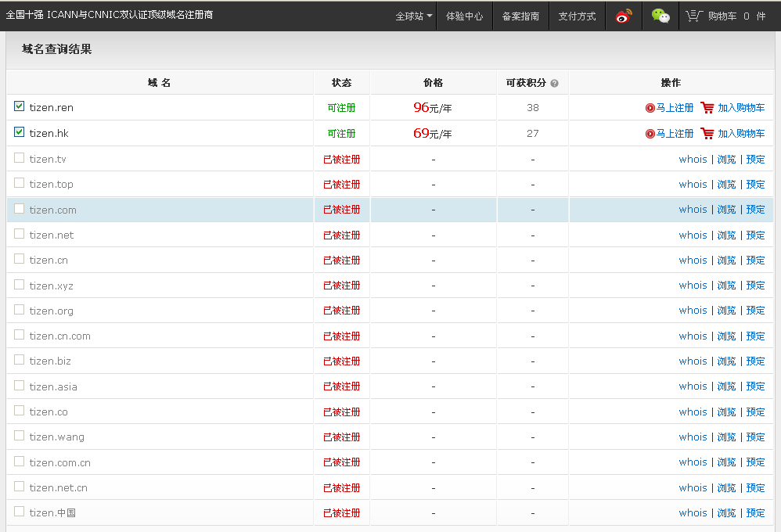781x532 pixels.
Task: Uncheck the tizen.ren checkbox
Action: 19,106
